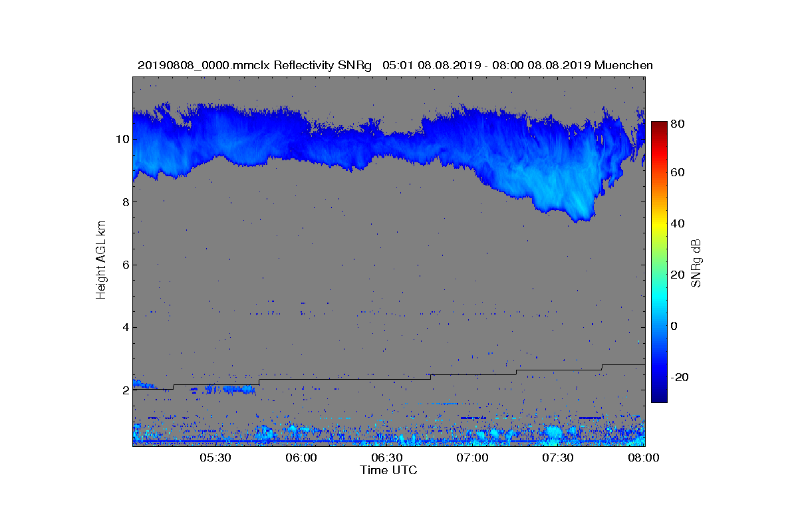The height and width of the screenshot is (532, 798).
Task: Click the 6 km height tick label
Action: coord(124,265)
